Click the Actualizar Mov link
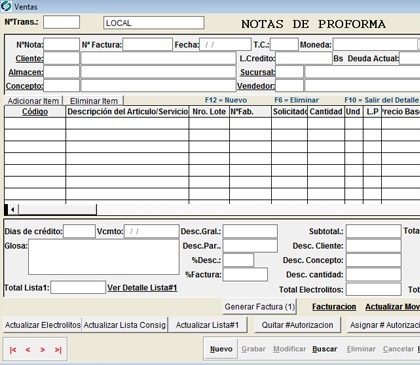420x365 pixels. 392,307
